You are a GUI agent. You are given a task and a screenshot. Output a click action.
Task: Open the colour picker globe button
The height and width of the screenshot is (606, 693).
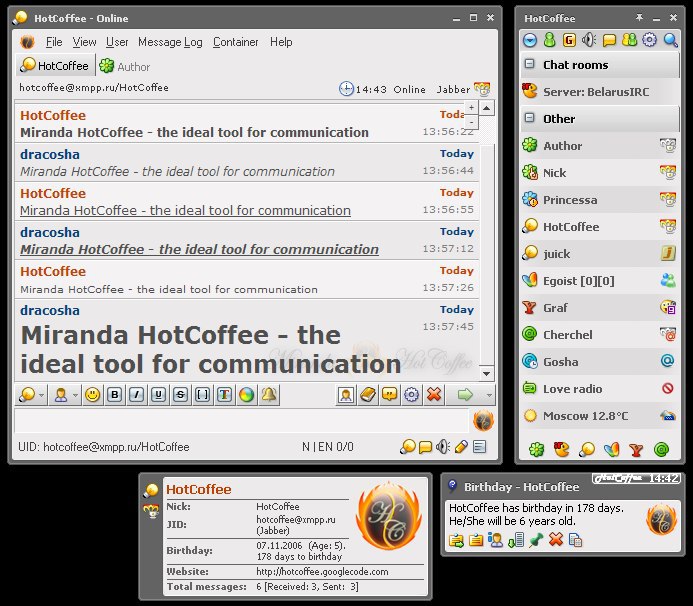click(x=247, y=395)
